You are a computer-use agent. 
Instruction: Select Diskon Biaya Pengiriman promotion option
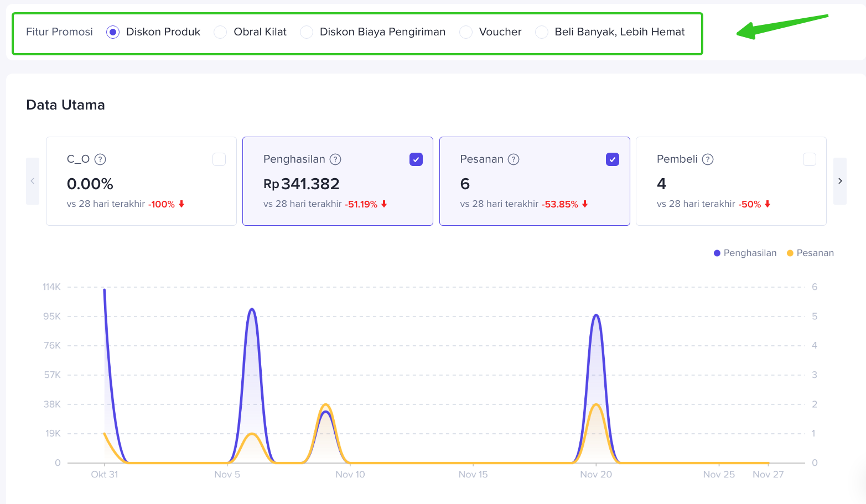(x=307, y=32)
